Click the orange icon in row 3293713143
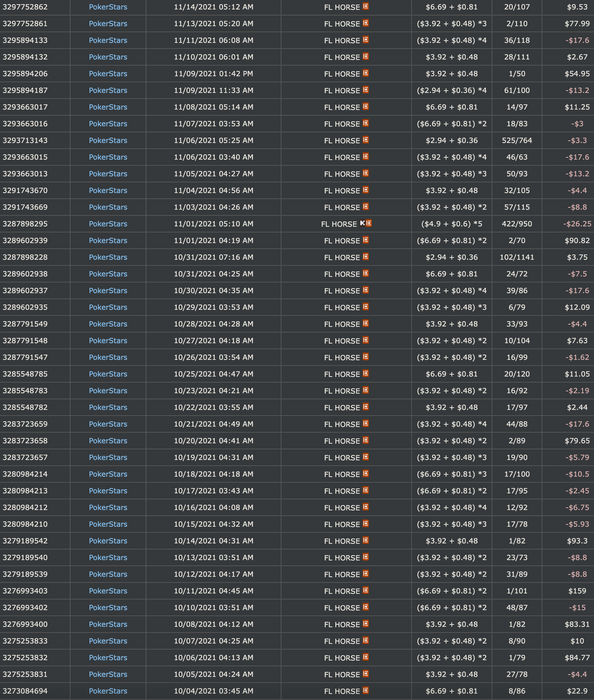Viewport: 594px width, 700px height. [366, 140]
